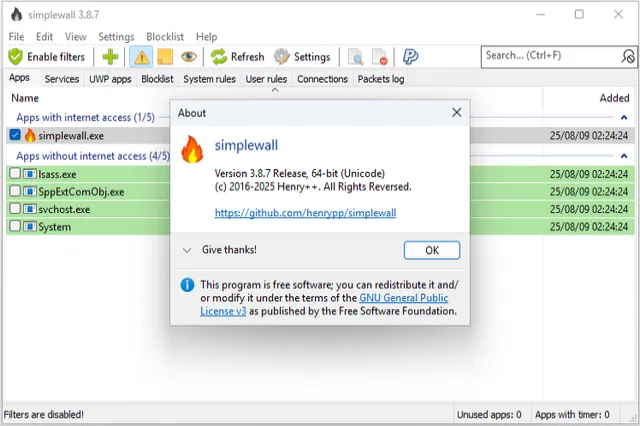Expand the Give thanks chevron
Screen dimensions: 640x426
point(187,250)
